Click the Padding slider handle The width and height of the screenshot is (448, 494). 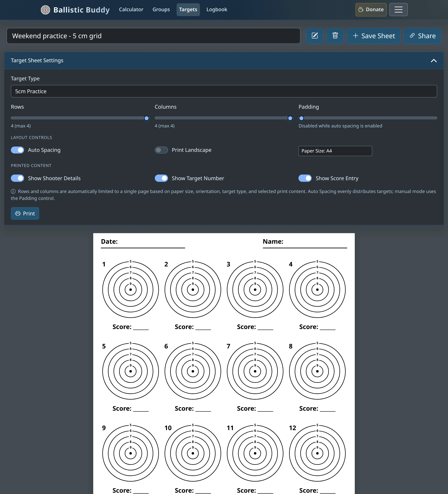[x=301, y=118]
